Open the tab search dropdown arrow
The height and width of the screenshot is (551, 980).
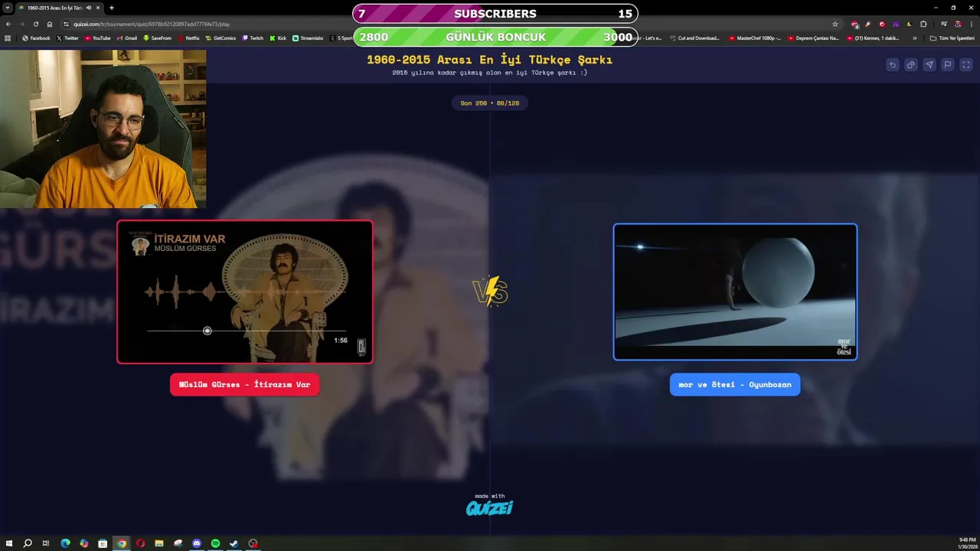[x=7, y=8]
